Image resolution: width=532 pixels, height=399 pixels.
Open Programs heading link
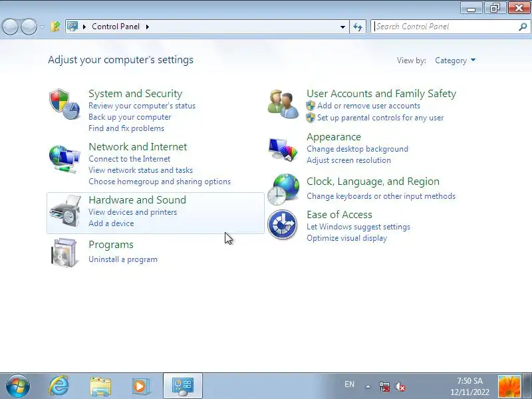pyautogui.click(x=111, y=245)
